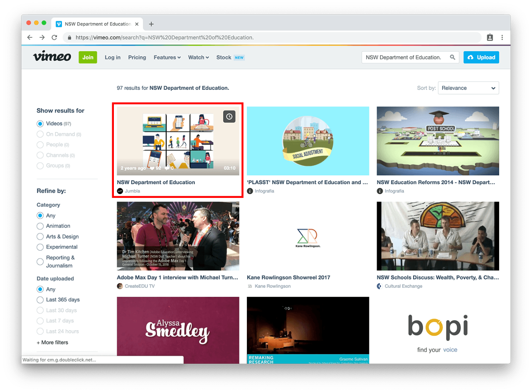Viewport: 532px width, 392px height.
Task: Click the padlock site info icon
Action: [x=69, y=37]
